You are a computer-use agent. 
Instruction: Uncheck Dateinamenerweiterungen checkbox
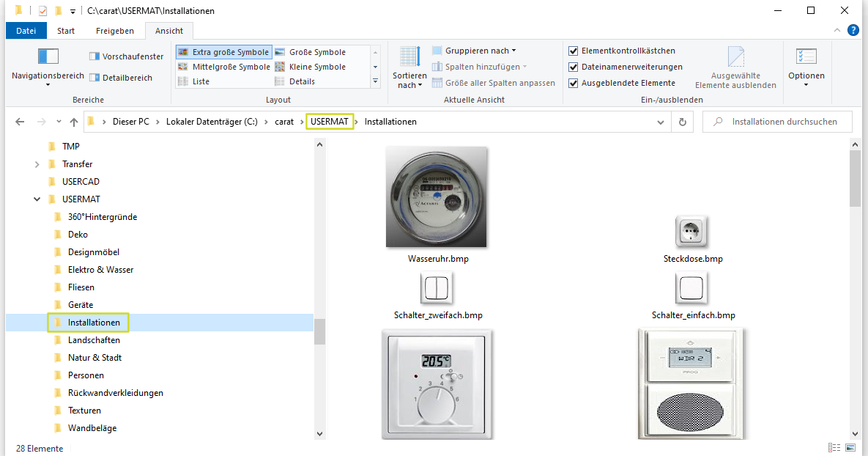(574, 67)
